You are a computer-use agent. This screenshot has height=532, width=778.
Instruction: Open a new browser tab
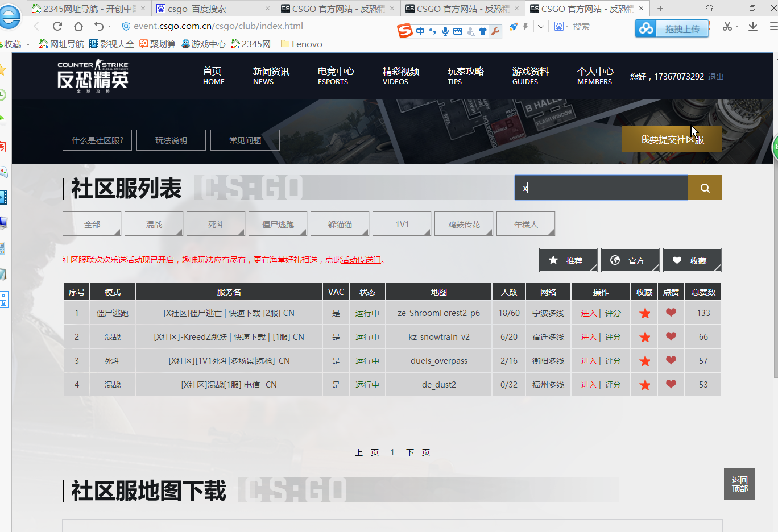pyautogui.click(x=660, y=9)
